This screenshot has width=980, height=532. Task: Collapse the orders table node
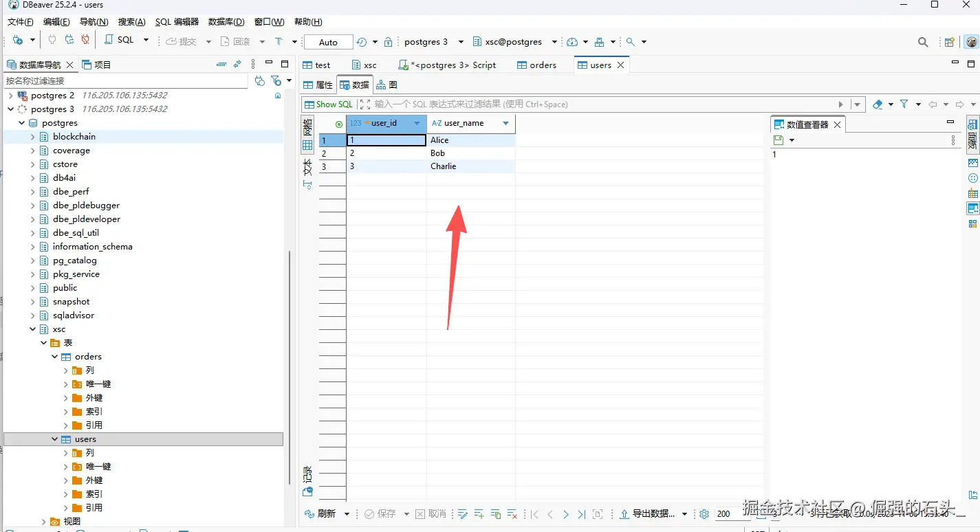pyautogui.click(x=55, y=357)
